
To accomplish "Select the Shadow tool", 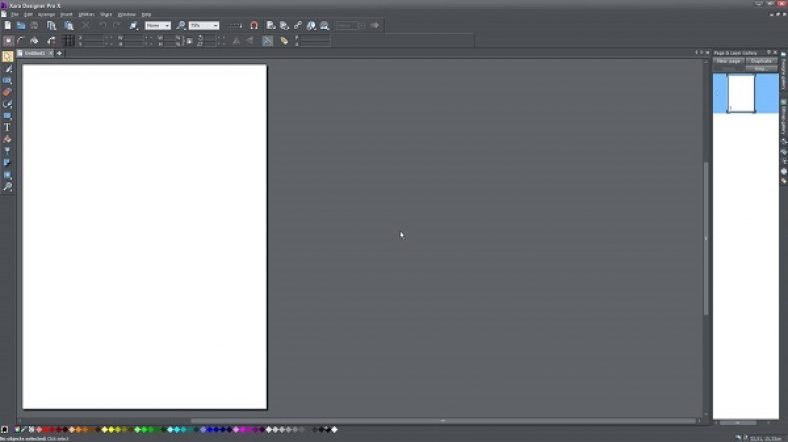I will pyautogui.click(x=8, y=163).
